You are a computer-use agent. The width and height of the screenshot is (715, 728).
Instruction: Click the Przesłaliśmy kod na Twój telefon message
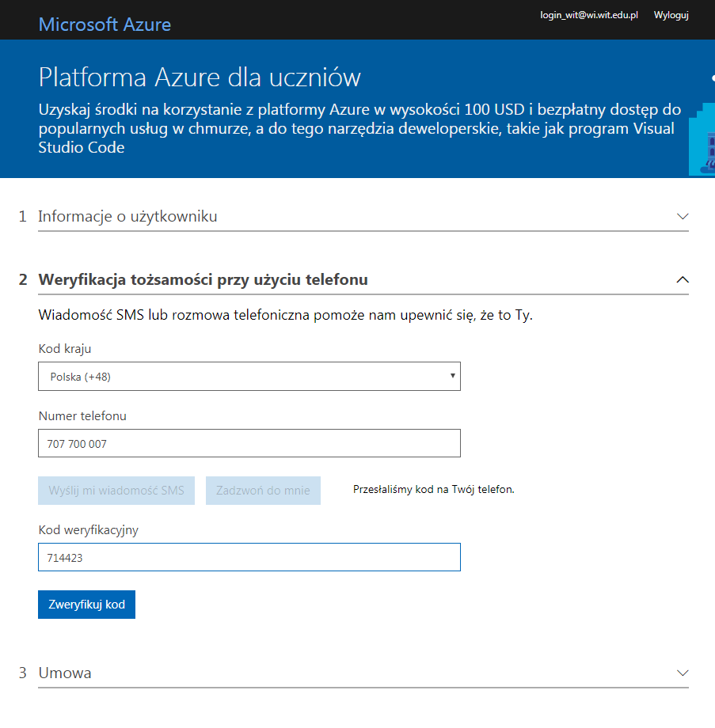(433, 489)
